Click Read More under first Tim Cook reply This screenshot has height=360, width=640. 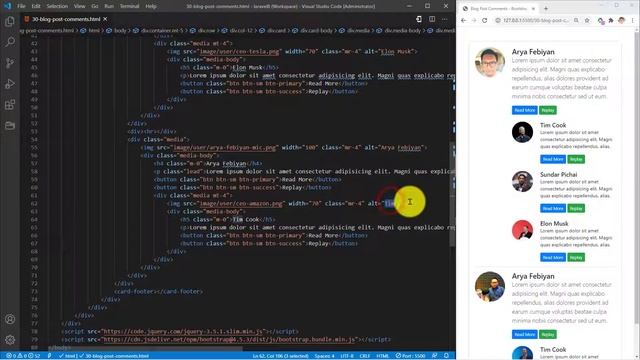coord(553,159)
